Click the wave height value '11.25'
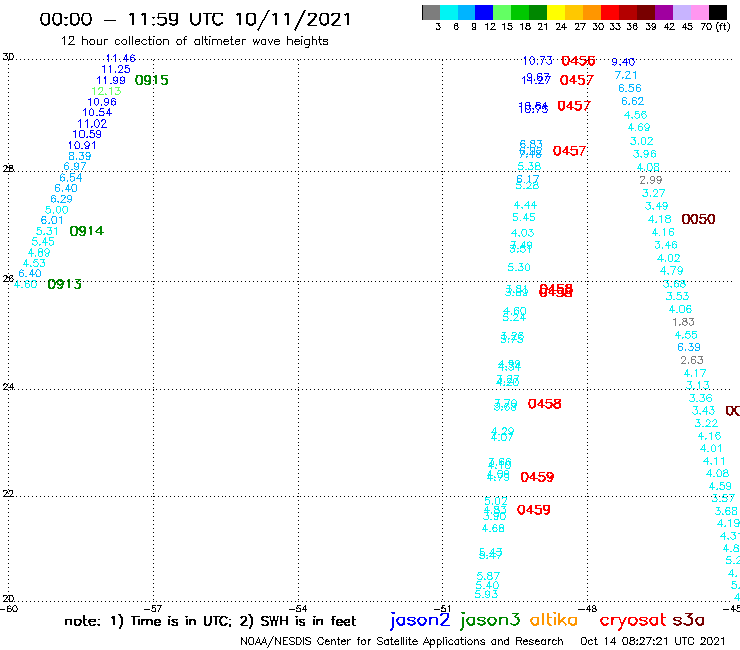The height and width of the screenshot is (650, 740). pos(116,69)
